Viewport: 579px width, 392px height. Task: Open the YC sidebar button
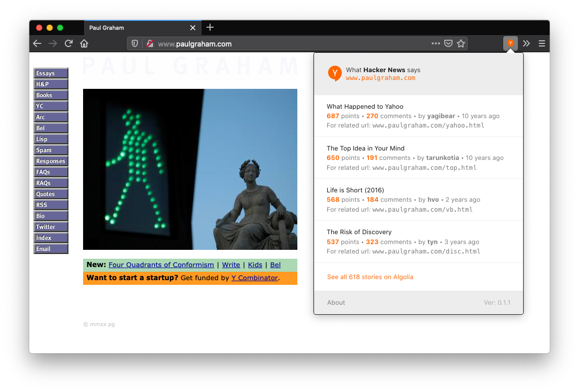tap(51, 106)
